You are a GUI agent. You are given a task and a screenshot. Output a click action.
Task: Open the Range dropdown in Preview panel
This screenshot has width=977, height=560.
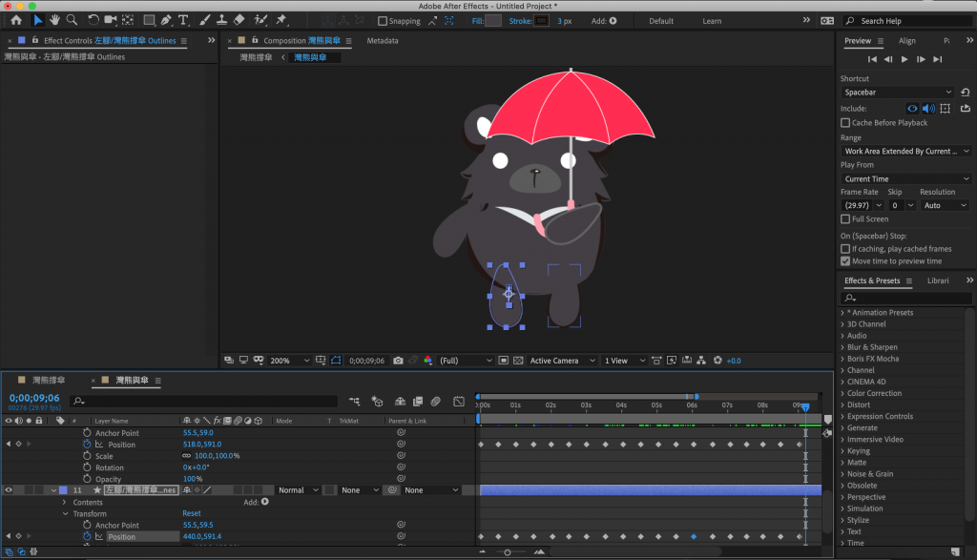[x=905, y=152]
